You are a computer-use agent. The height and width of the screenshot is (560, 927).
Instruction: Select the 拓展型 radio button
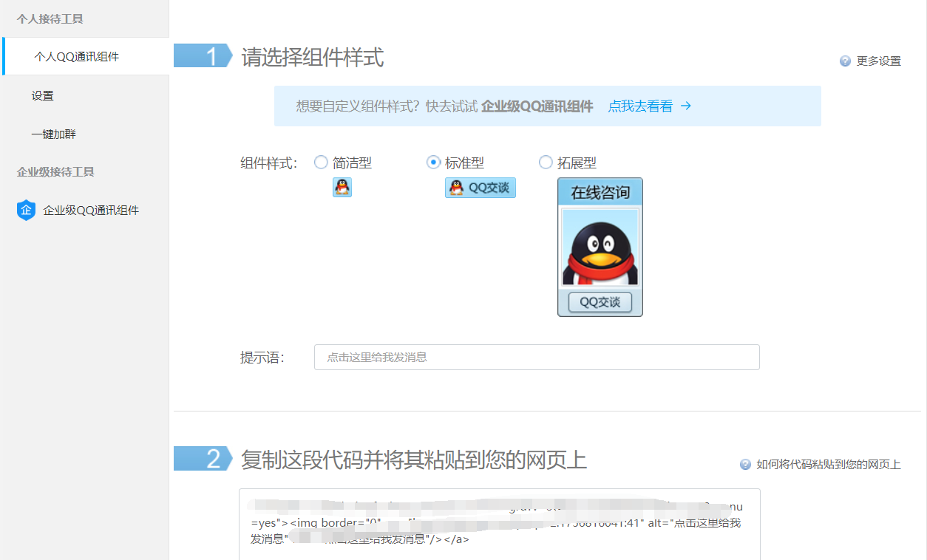tap(546, 163)
